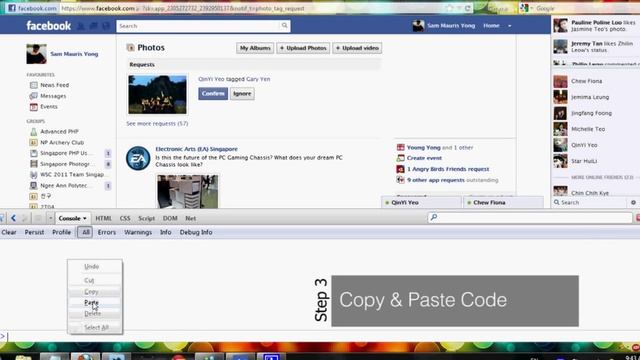This screenshot has height=360, width=640.
Task: Switch to the Script panel tab
Action: [147, 218]
